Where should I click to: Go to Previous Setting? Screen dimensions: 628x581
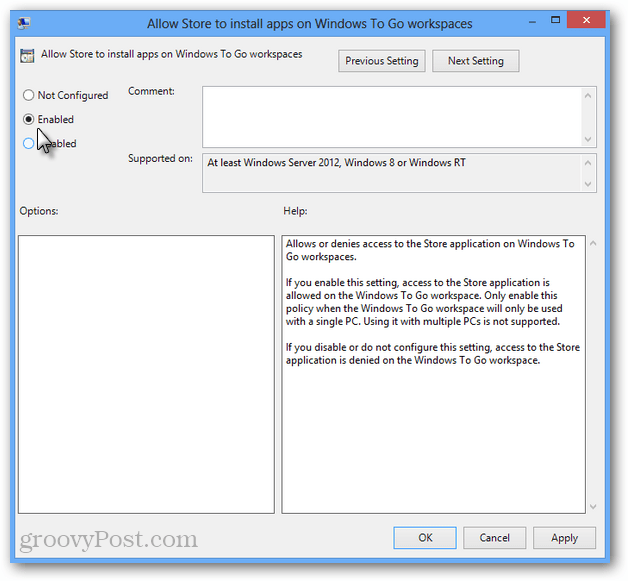[382, 61]
